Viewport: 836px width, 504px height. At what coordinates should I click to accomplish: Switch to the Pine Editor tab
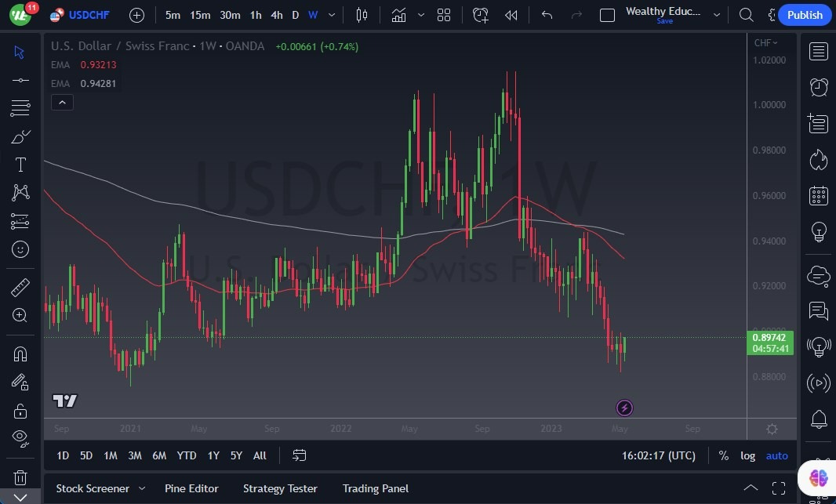191,488
